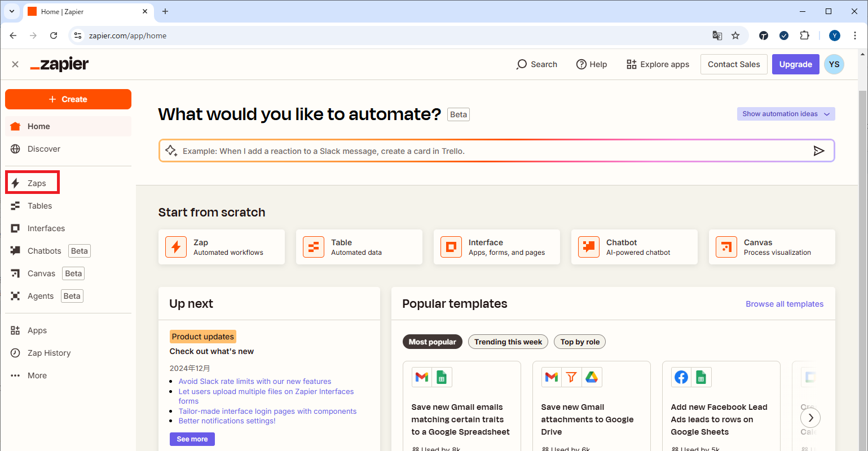The height and width of the screenshot is (451, 868).
Task: Expand More in the sidebar
Action: (x=37, y=375)
